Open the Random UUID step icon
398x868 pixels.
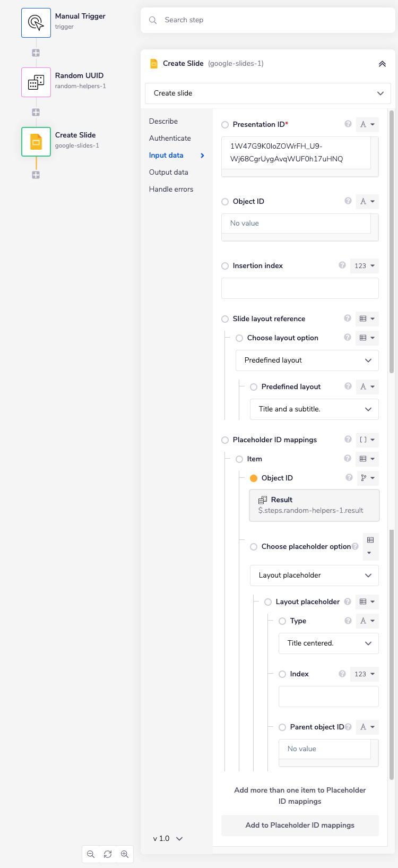pyautogui.click(x=36, y=82)
